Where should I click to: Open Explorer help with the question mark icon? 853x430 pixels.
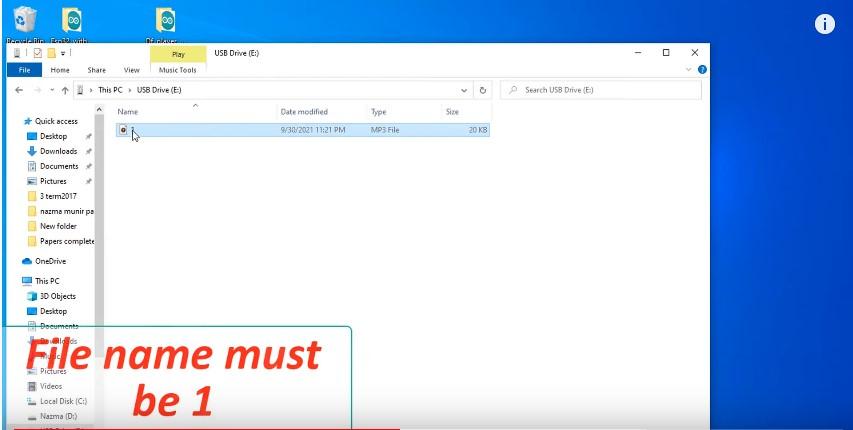702,70
